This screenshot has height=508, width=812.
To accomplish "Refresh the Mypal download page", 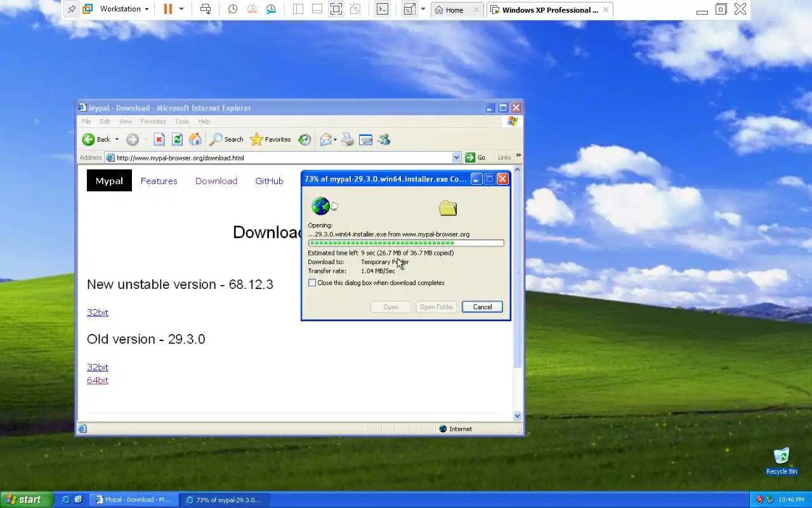I will pos(178,140).
